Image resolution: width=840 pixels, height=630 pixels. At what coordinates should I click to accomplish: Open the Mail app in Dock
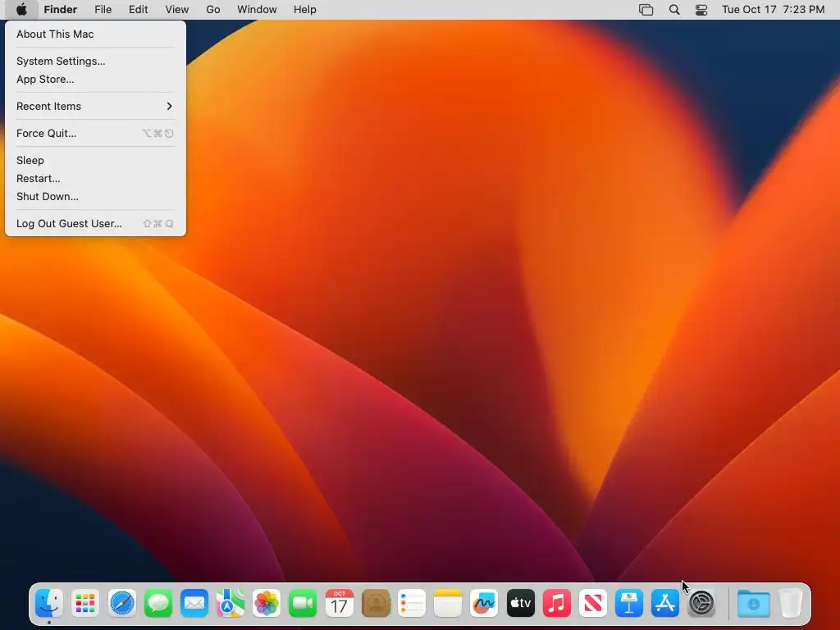[194, 603]
